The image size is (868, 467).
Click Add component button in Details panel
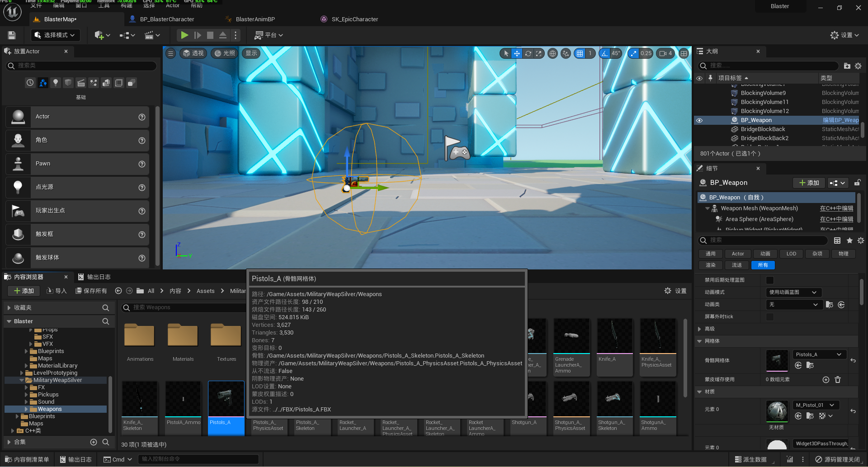[809, 183]
